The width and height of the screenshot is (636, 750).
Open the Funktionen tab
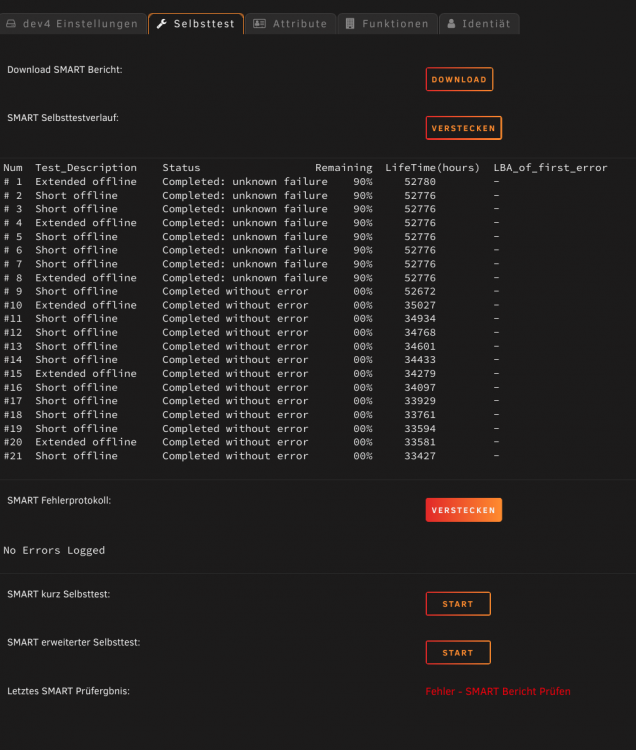[x=387, y=24]
